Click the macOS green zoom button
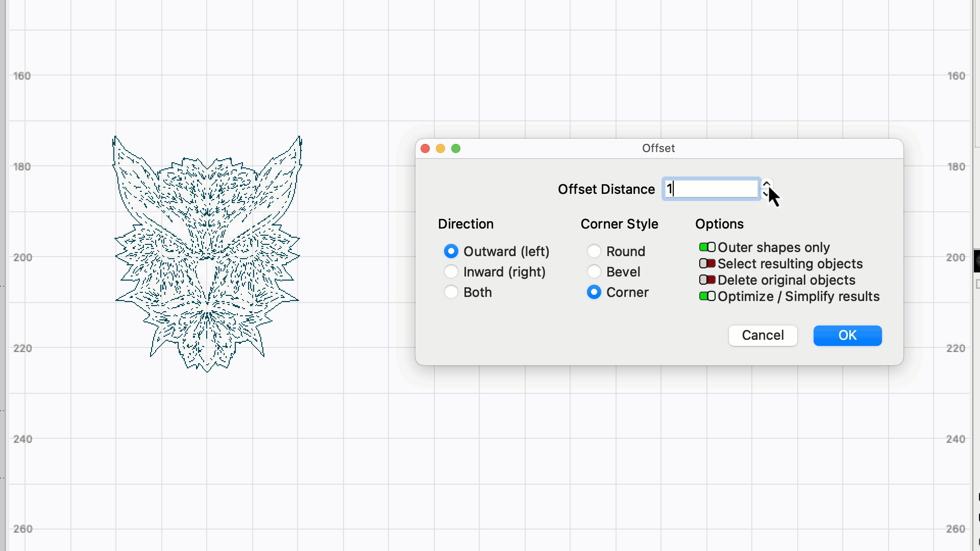The height and width of the screenshot is (551, 980). pyautogui.click(x=456, y=148)
